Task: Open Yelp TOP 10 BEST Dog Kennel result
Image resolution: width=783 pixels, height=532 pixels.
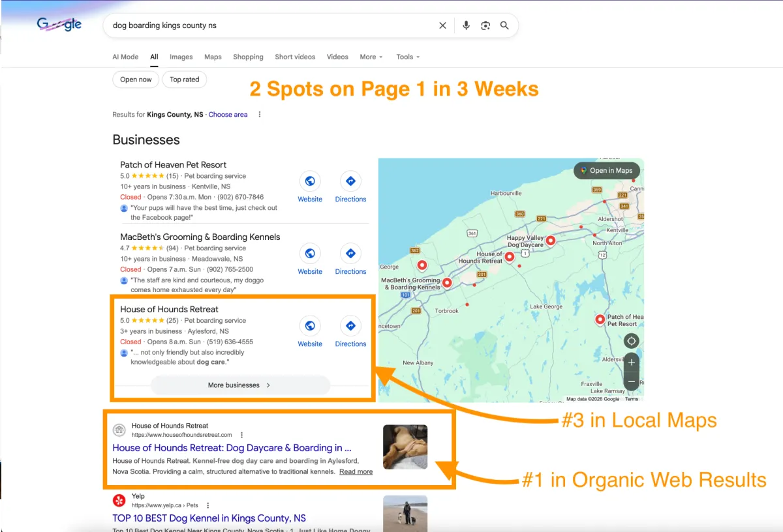Action: coord(209,518)
